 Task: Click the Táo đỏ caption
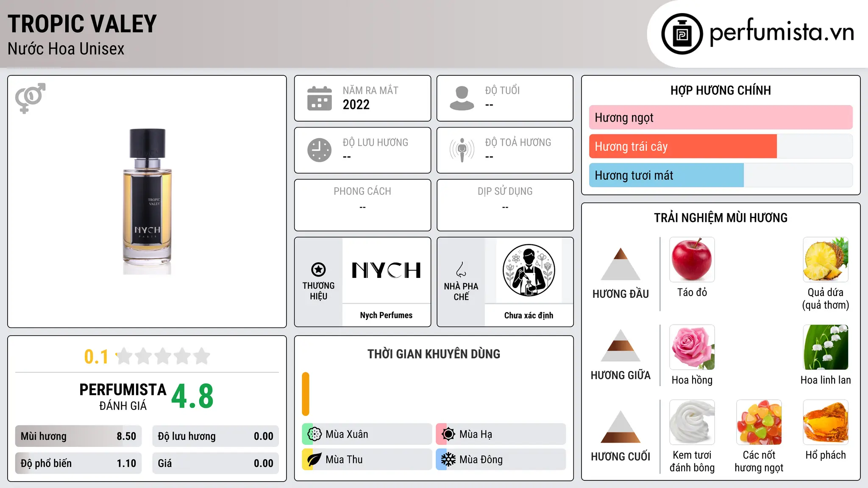[692, 292]
